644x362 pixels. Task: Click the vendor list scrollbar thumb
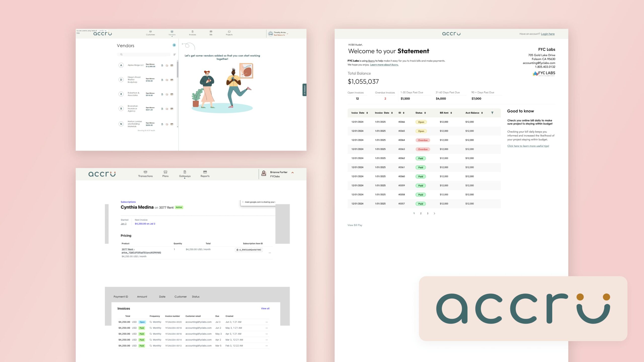click(x=177, y=69)
